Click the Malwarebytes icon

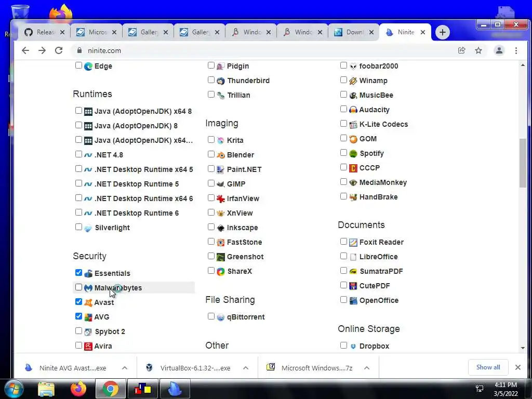point(88,288)
